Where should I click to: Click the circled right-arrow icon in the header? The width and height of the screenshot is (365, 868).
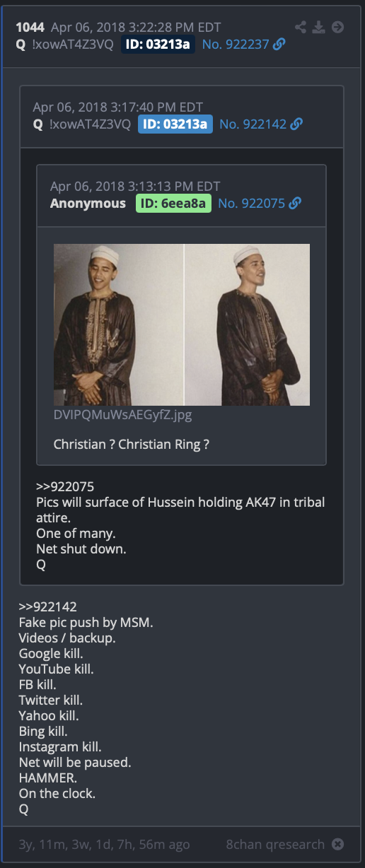[337, 27]
